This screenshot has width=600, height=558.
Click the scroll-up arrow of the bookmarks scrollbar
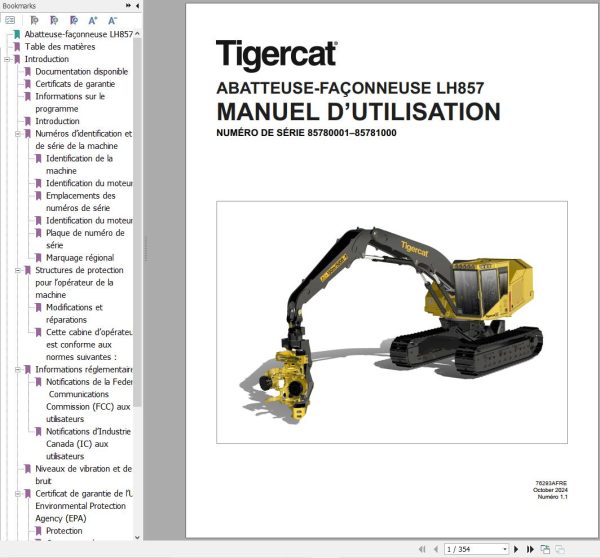coord(137,34)
